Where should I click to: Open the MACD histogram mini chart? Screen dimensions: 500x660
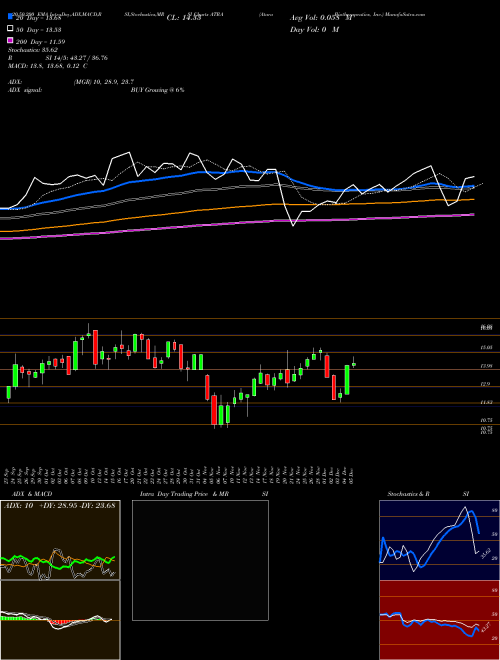click(60, 620)
